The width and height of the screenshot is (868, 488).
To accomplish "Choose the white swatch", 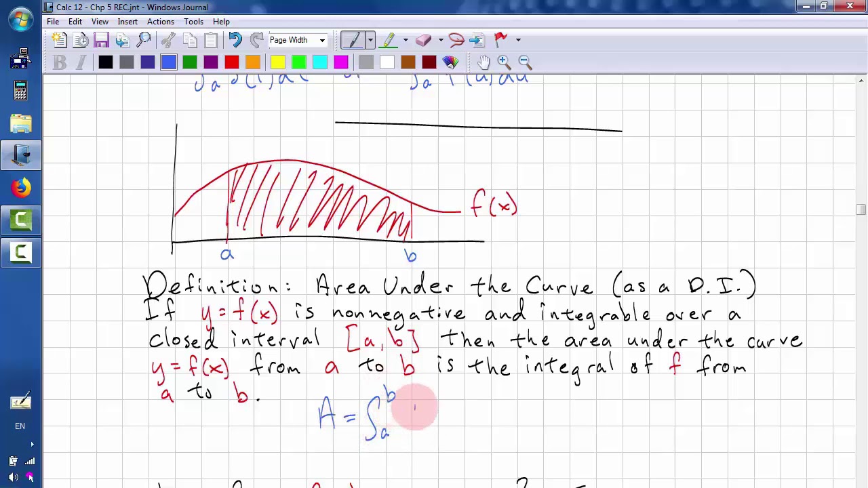I will (387, 62).
